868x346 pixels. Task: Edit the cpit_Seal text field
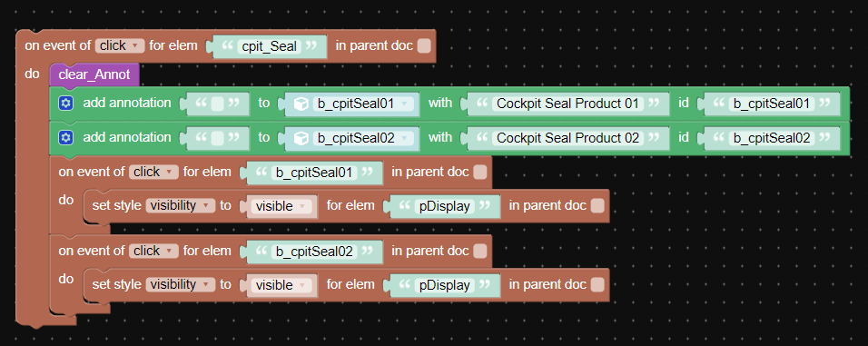269,46
